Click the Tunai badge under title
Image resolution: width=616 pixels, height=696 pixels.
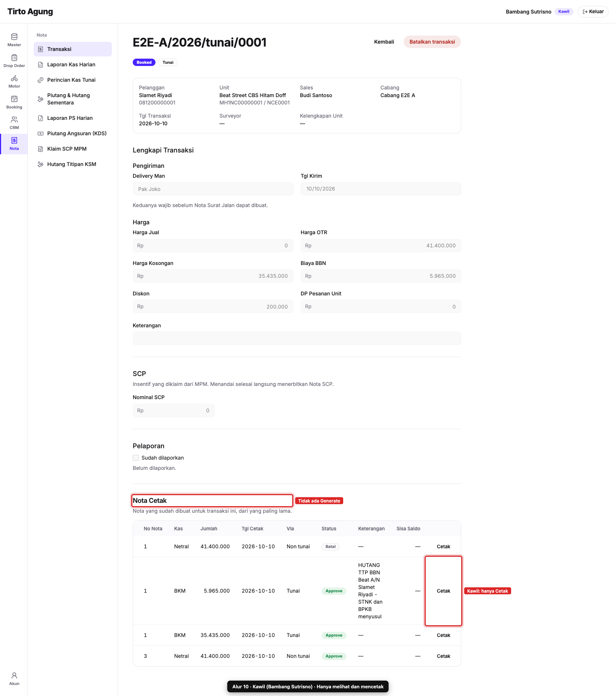168,62
